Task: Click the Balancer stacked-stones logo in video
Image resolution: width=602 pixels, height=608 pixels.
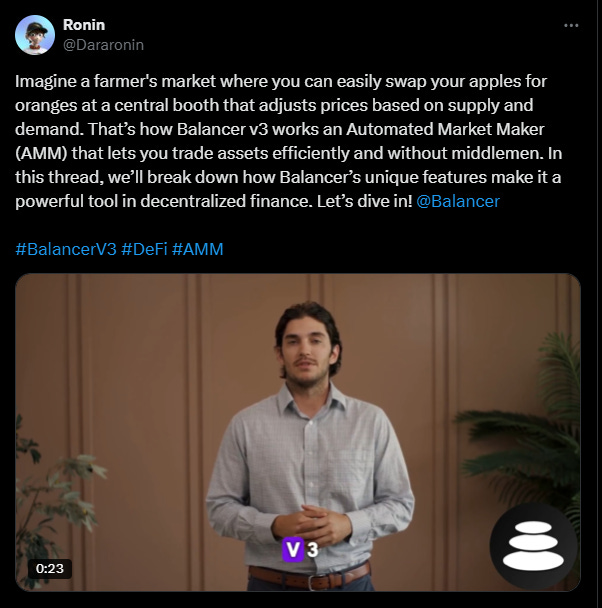Action: coord(533,546)
